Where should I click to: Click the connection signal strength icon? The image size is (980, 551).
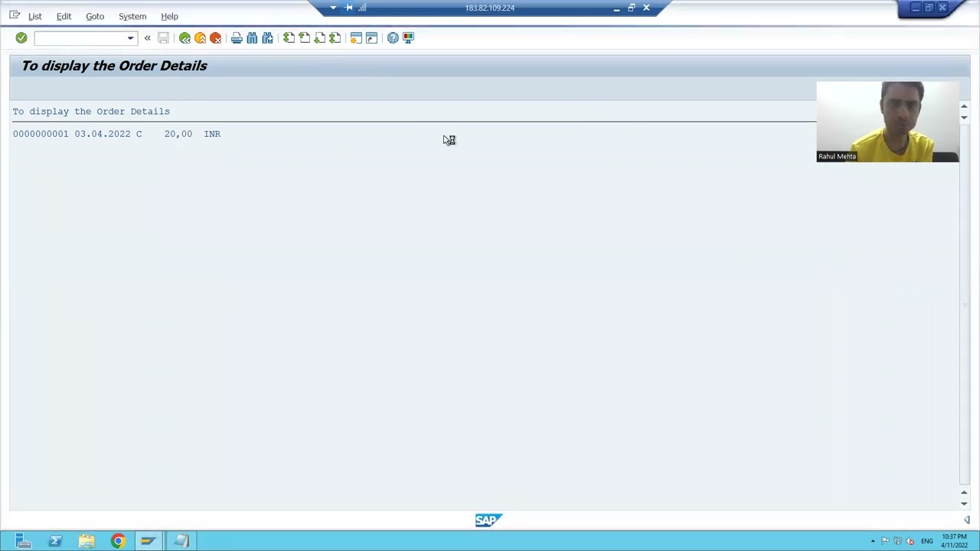click(x=362, y=8)
